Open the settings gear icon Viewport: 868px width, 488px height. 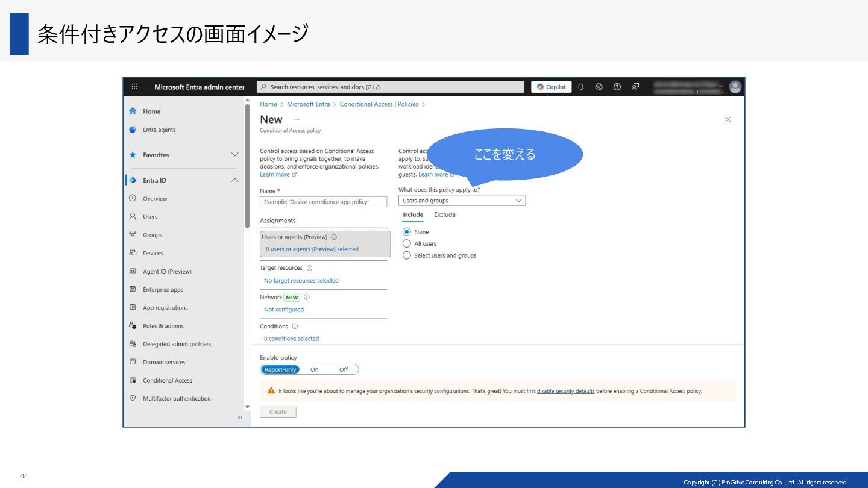pyautogui.click(x=599, y=87)
